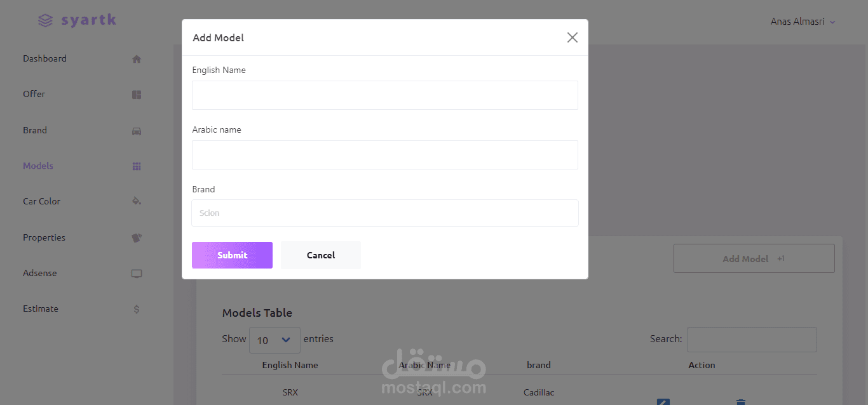The width and height of the screenshot is (868, 405).
Task: Click the table Search input box
Action: [x=752, y=340]
